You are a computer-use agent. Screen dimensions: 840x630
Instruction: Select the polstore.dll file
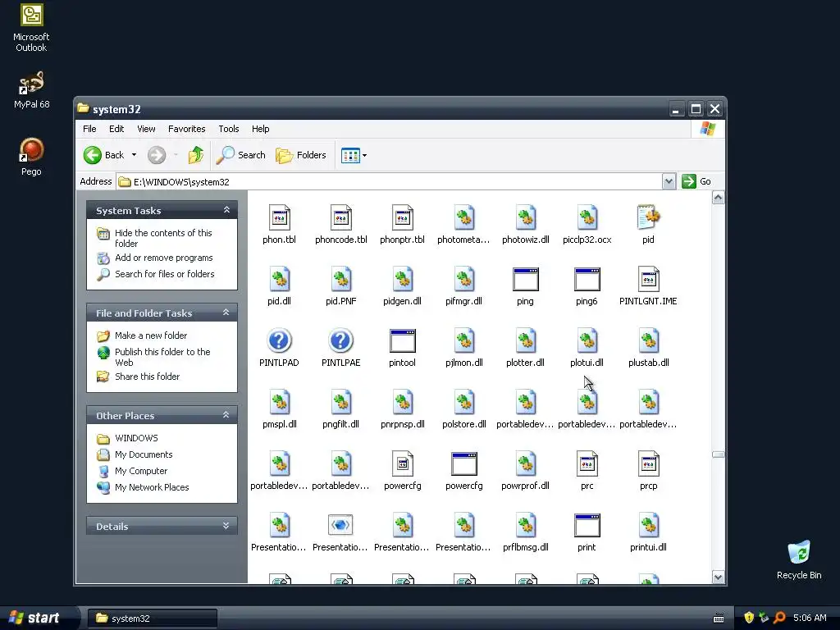[x=464, y=409]
